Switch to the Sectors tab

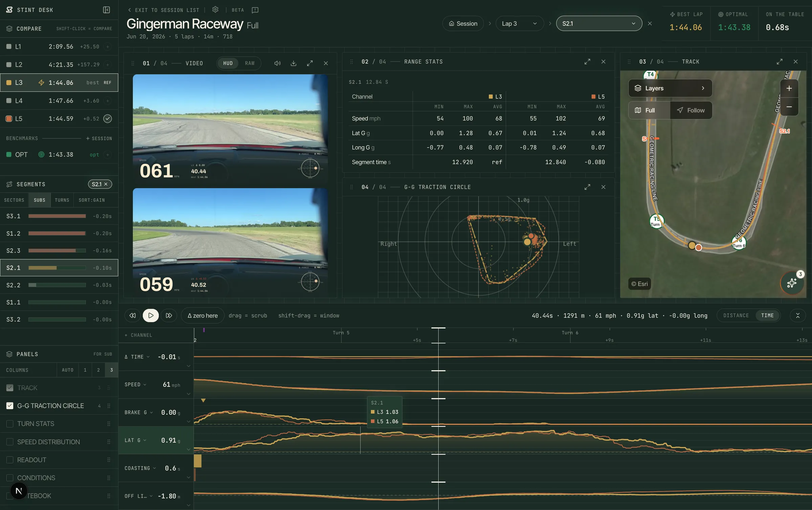14,200
